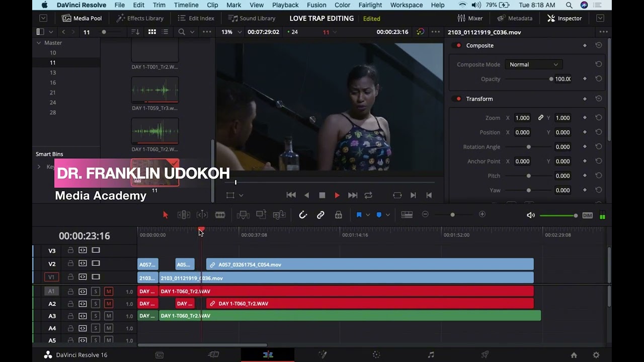Adjust the green monitor volume slider
644x362 pixels.
(558, 216)
